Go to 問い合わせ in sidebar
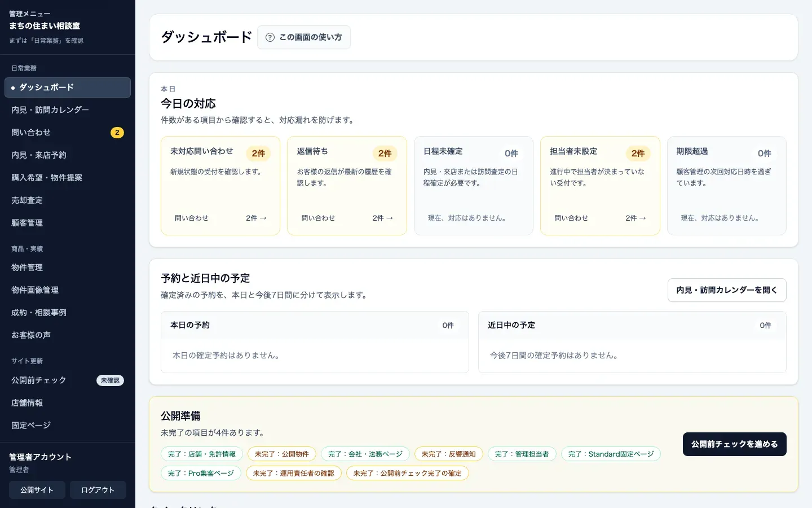Screen dimensions: 812x508 pos(68,133)
